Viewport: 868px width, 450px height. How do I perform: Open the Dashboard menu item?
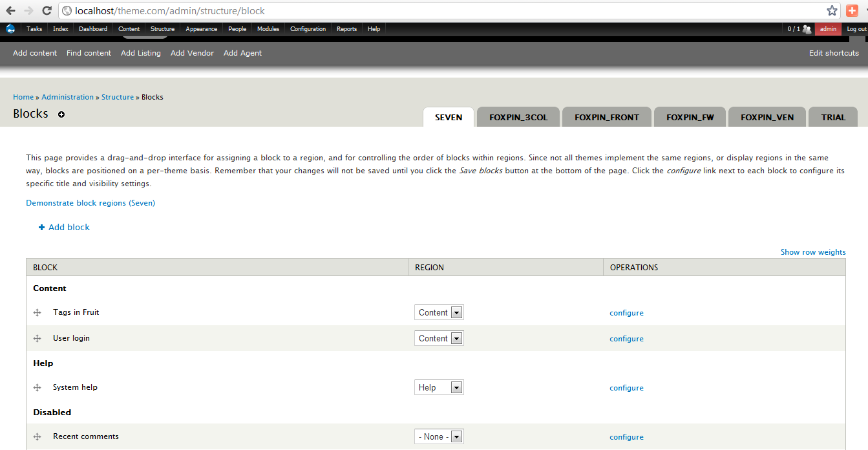click(93, 28)
